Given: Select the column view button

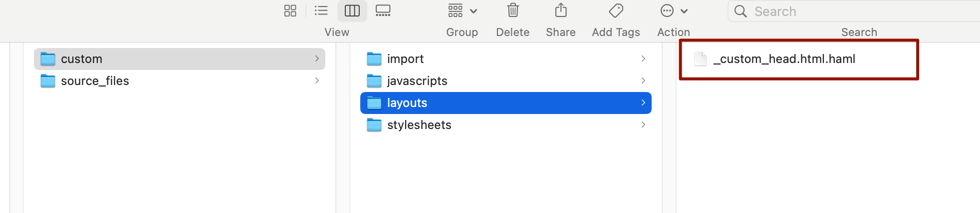Looking at the screenshot, I should click(x=352, y=10).
